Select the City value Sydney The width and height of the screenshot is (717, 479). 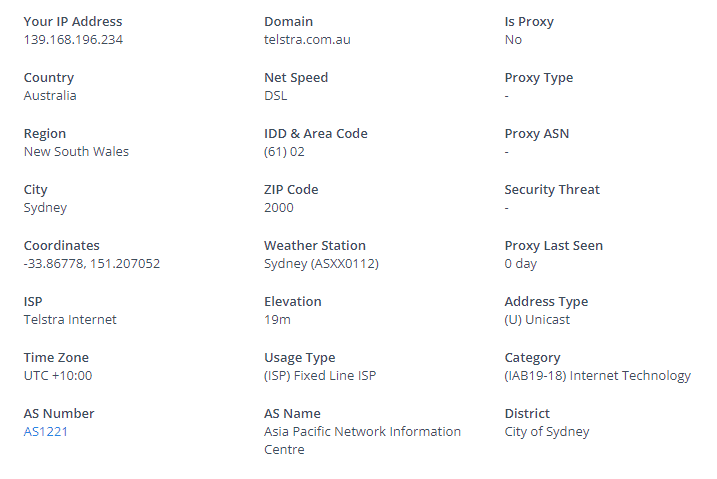point(45,208)
